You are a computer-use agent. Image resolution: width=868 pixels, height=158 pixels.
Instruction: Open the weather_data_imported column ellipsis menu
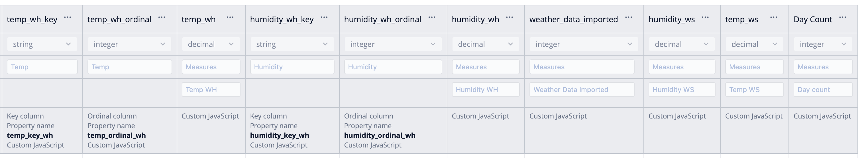(x=628, y=18)
